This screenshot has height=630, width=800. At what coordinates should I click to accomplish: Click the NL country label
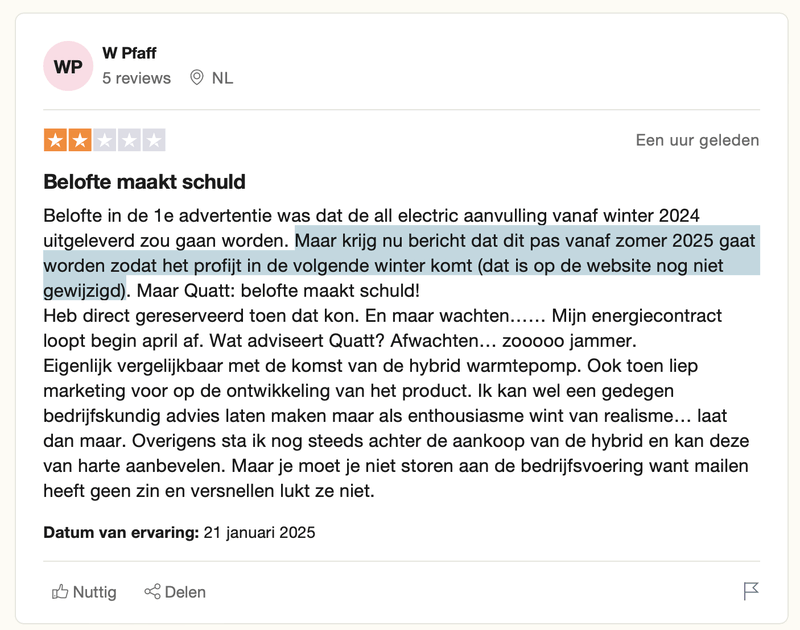(x=222, y=78)
